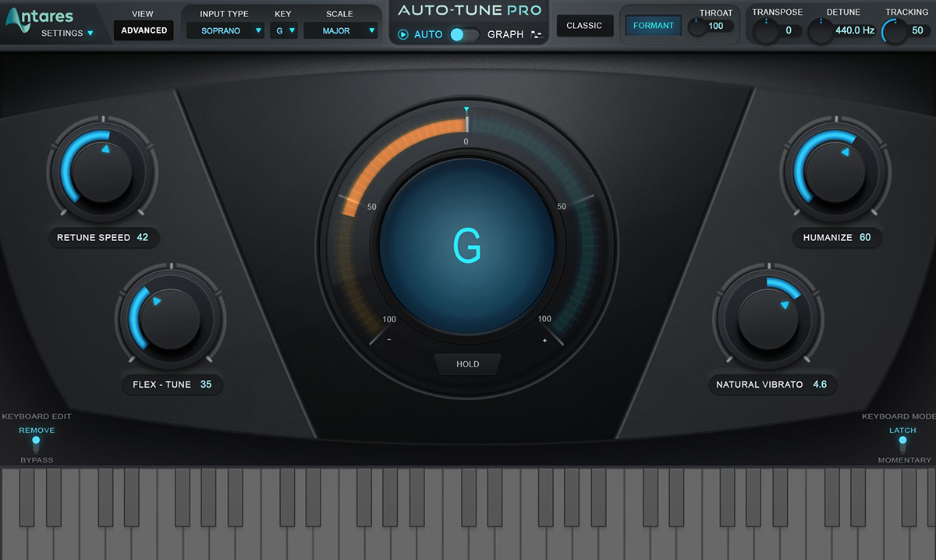
Task: Open the Key G dropdown
Action: [x=284, y=30]
